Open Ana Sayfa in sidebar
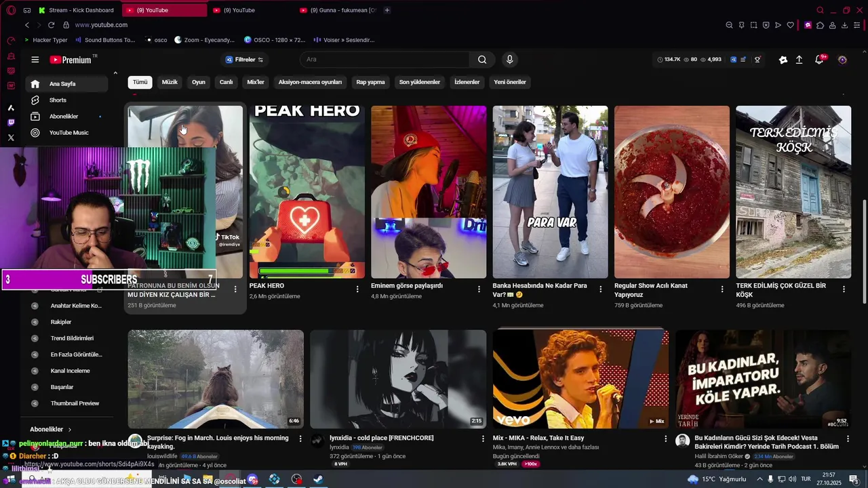This screenshot has width=868, height=488. (x=66, y=84)
